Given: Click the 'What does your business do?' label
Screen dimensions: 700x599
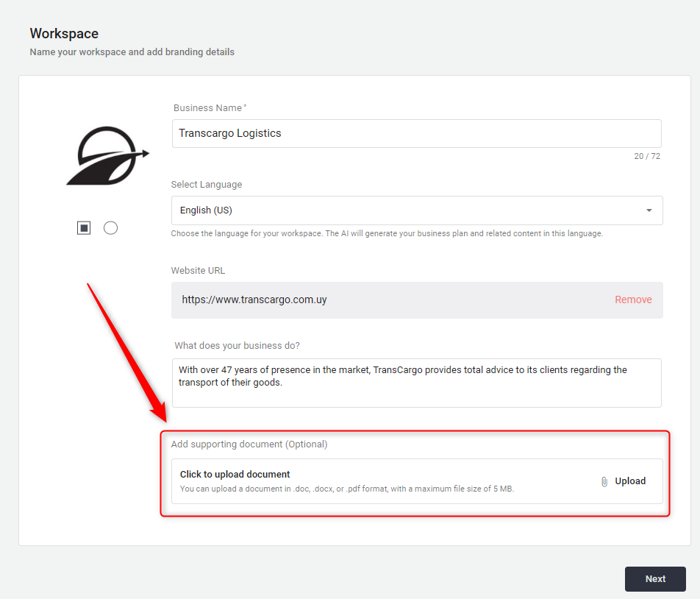Looking at the screenshot, I should pos(237,346).
